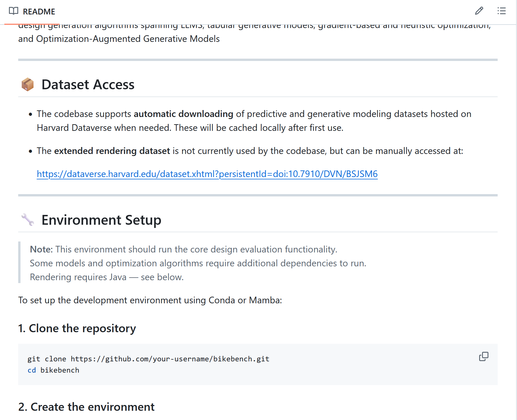Click the 'cd bikebench' command line
The image size is (517, 420).
click(x=53, y=370)
